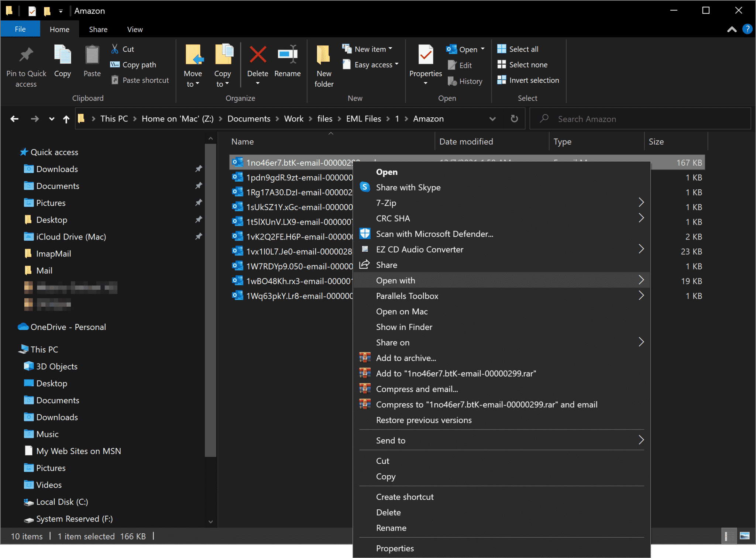Expand the address bar history dropdown

tap(492, 119)
